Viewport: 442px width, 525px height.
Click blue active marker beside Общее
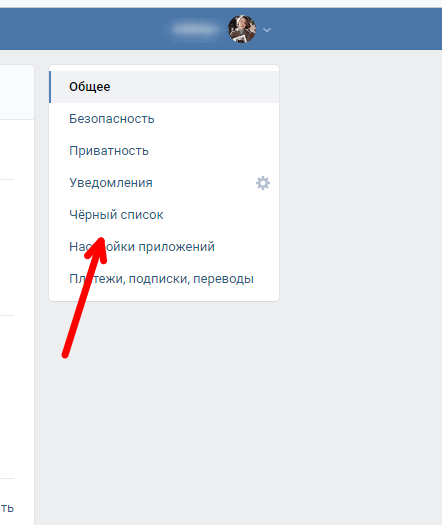coord(50,87)
